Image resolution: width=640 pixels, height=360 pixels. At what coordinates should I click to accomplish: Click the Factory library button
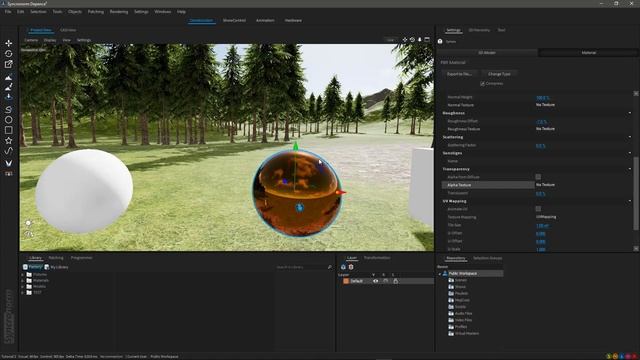tap(33, 267)
